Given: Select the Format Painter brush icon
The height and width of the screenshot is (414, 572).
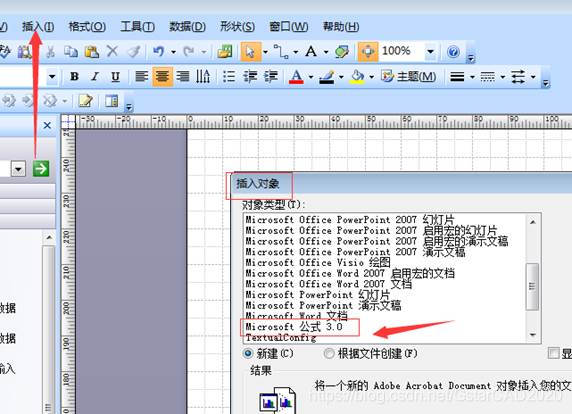Looking at the screenshot, I should click(x=134, y=52).
